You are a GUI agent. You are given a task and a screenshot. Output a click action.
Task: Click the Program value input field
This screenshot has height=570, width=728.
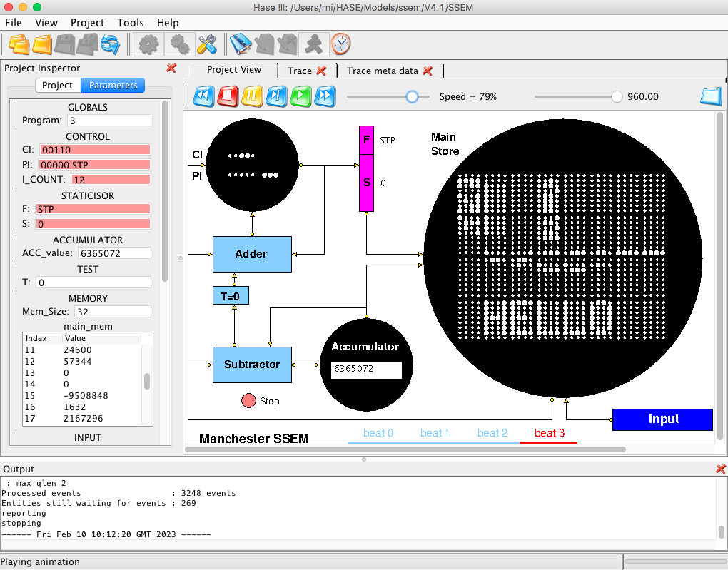(x=108, y=121)
